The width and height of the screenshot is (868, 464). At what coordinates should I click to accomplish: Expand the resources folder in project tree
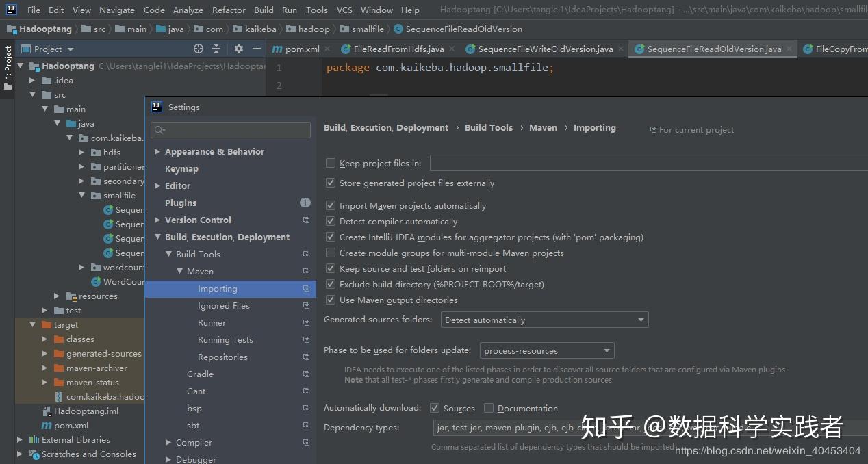(57, 296)
